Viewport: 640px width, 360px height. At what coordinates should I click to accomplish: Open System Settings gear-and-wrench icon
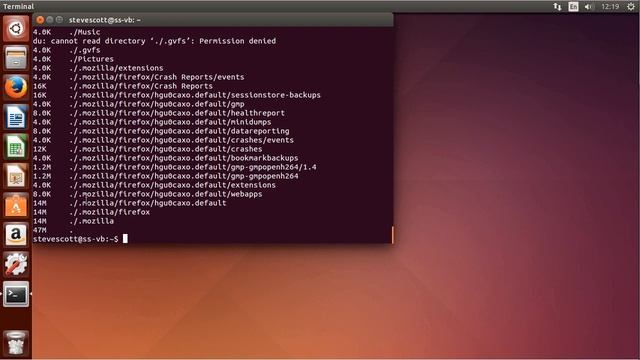(x=16, y=264)
